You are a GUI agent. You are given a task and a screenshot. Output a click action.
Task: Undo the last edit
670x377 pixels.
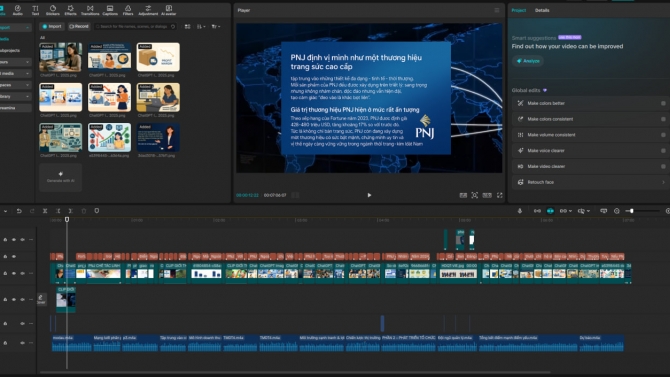pos(19,211)
